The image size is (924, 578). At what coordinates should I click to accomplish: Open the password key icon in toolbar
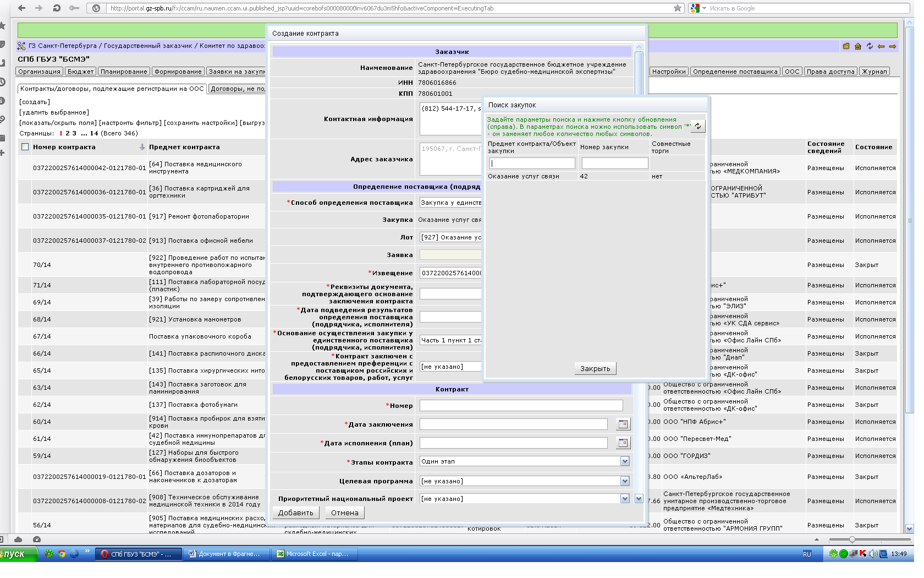(x=74, y=8)
